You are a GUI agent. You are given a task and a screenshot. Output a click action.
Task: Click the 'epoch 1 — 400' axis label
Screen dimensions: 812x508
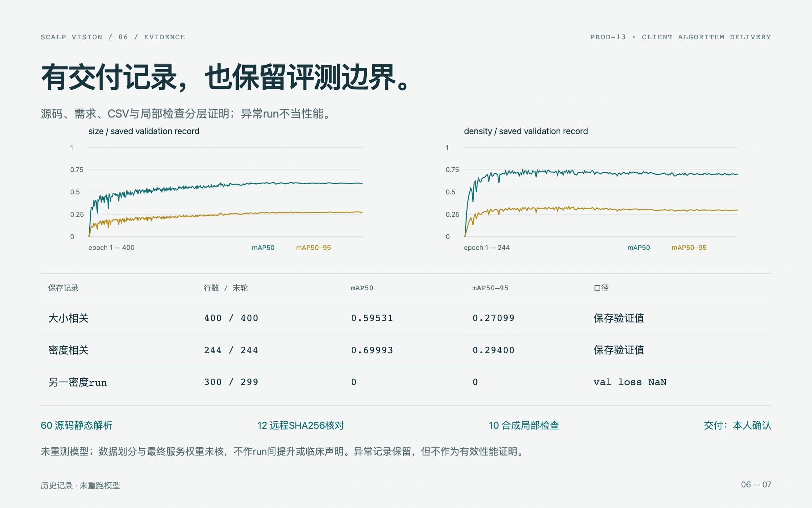point(111,248)
